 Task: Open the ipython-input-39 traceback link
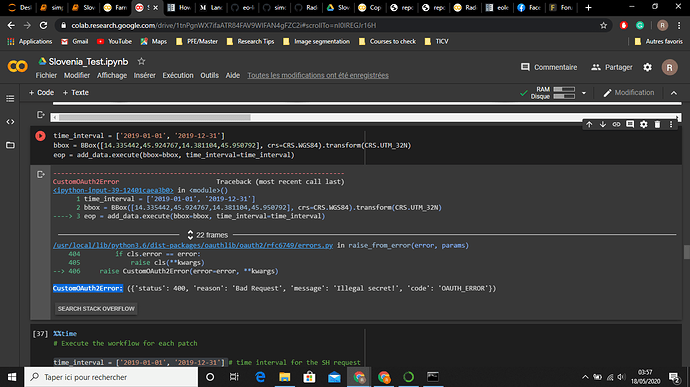coord(113,190)
